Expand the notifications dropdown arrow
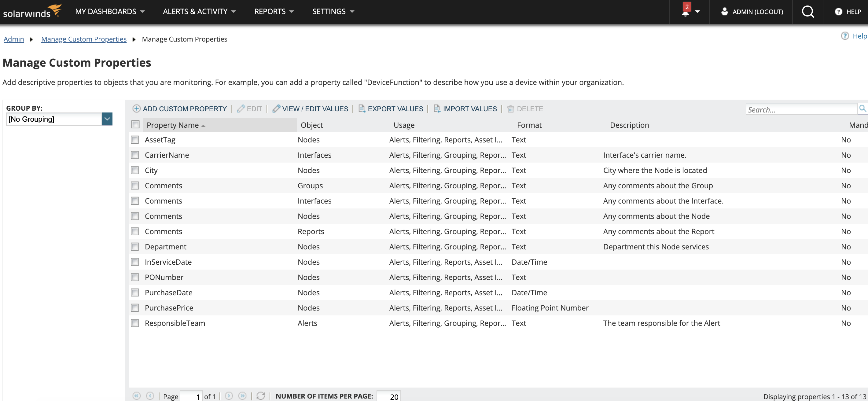Viewport: 868px width, 401px height. coord(697,12)
